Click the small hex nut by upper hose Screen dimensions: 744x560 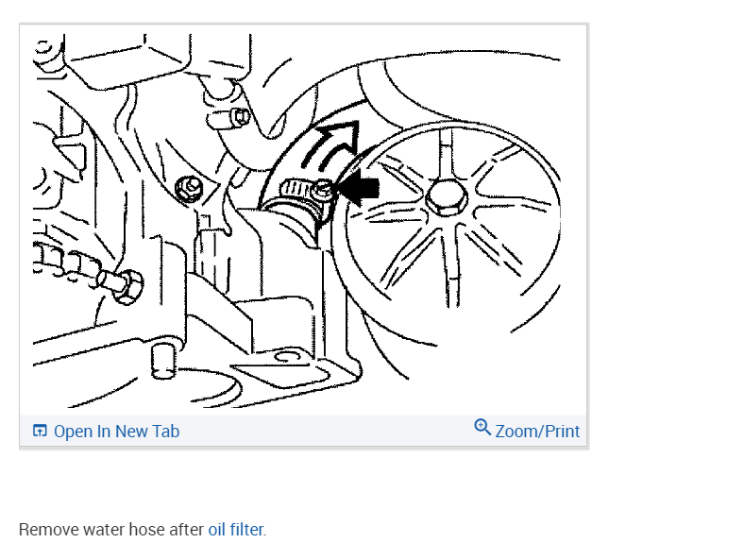pos(242,116)
